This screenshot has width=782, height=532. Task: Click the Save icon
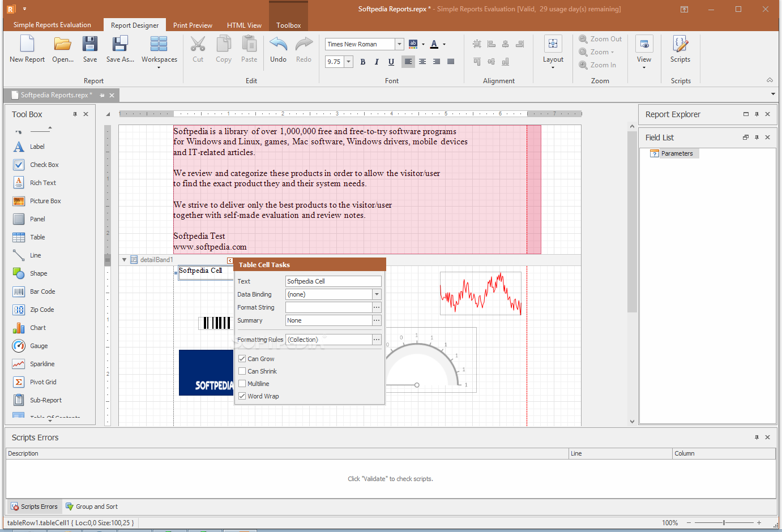[x=90, y=44]
